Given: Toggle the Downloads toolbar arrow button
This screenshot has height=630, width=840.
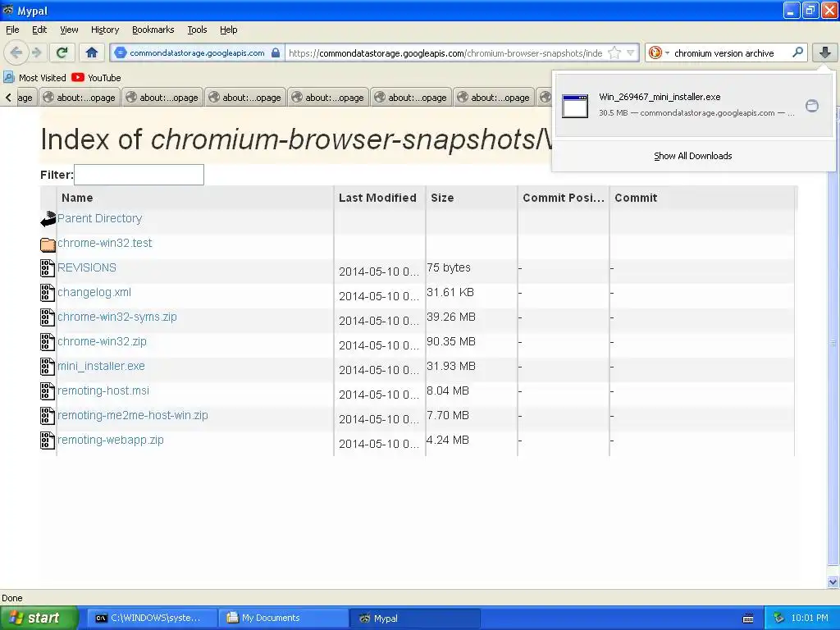Looking at the screenshot, I should (x=825, y=52).
